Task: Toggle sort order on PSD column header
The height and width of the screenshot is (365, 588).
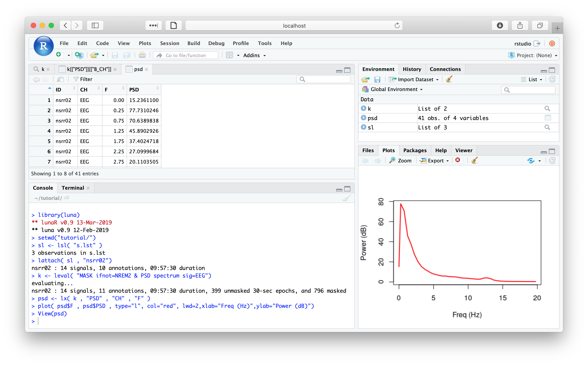Action: pyautogui.click(x=144, y=89)
